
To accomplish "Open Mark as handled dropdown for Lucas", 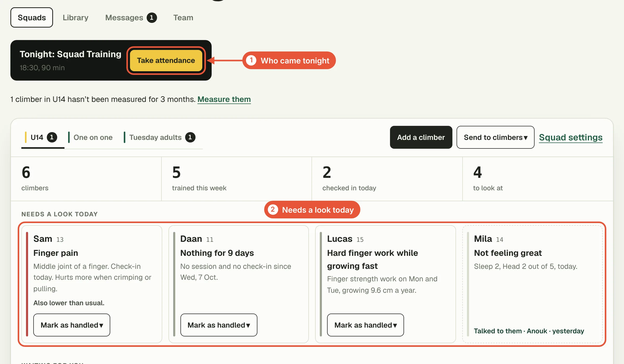I will [x=365, y=325].
